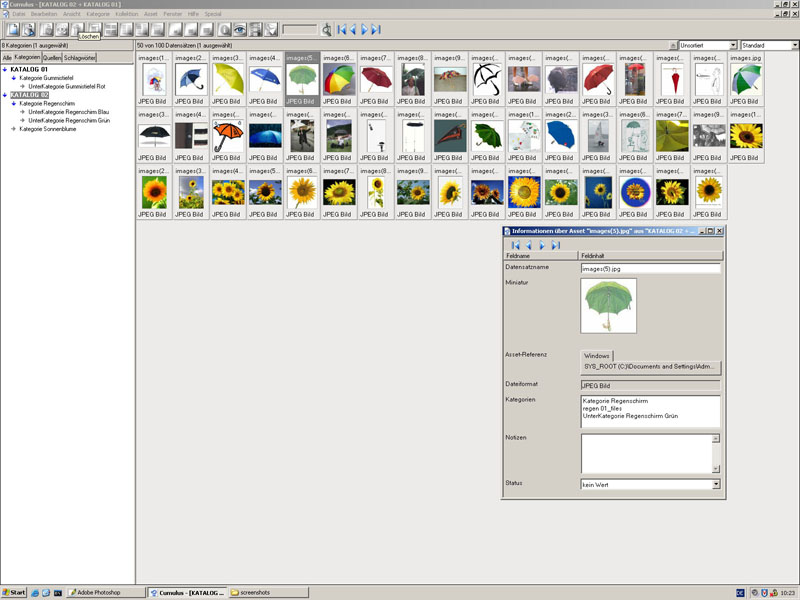Click the Löschen trash toolbar icon
Screen dimensions: 800x600
[78, 30]
